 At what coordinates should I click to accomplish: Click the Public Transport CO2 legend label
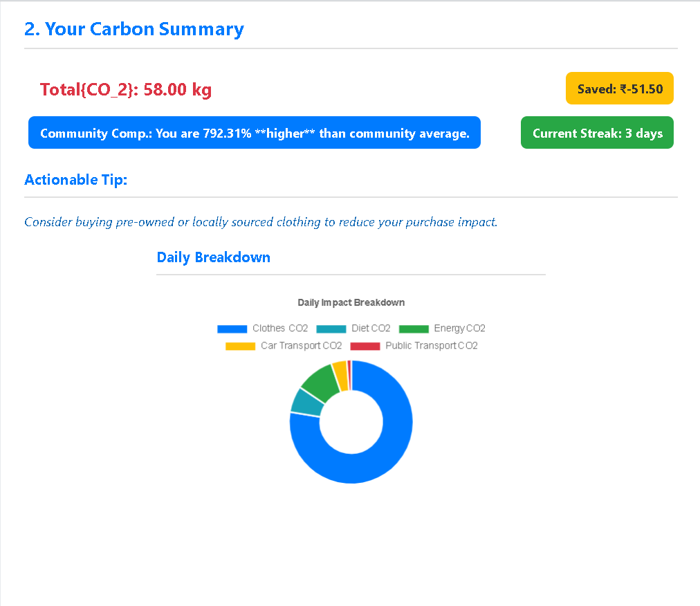pyautogui.click(x=431, y=346)
